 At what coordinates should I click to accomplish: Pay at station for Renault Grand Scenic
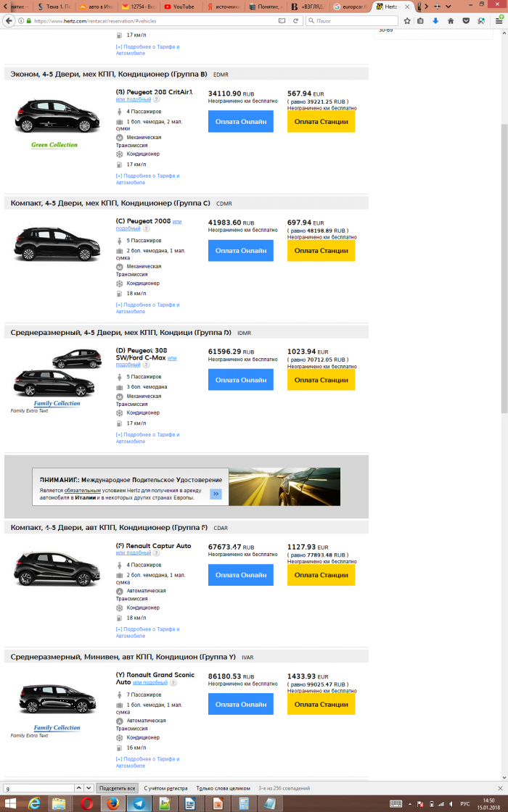pyautogui.click(x=321, y=704)
